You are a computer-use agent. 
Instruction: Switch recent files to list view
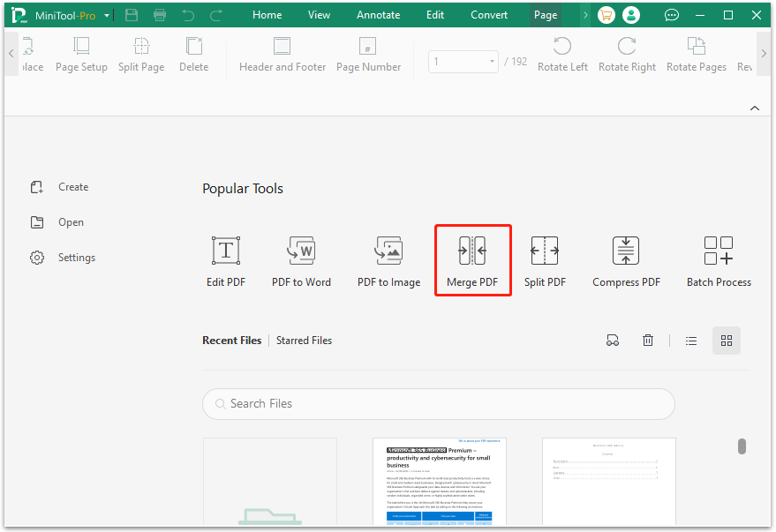pyautogui.click(x=691, y=341)
